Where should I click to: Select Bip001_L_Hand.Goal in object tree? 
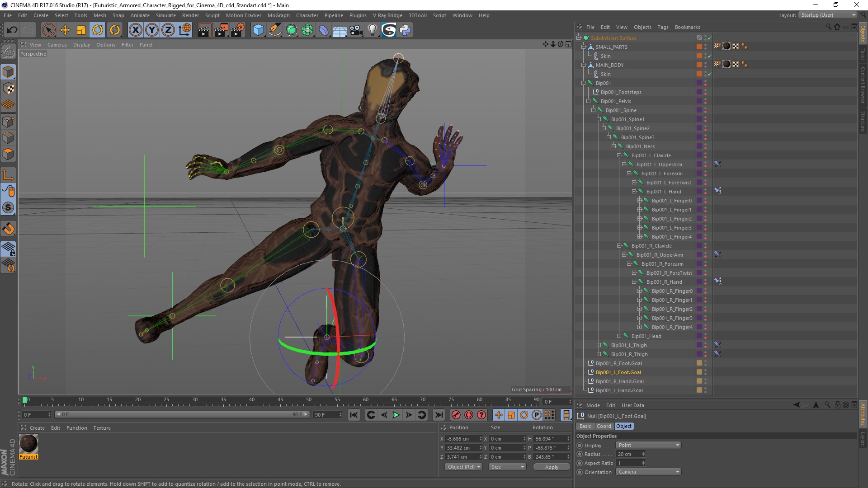[x=619, y=390]
